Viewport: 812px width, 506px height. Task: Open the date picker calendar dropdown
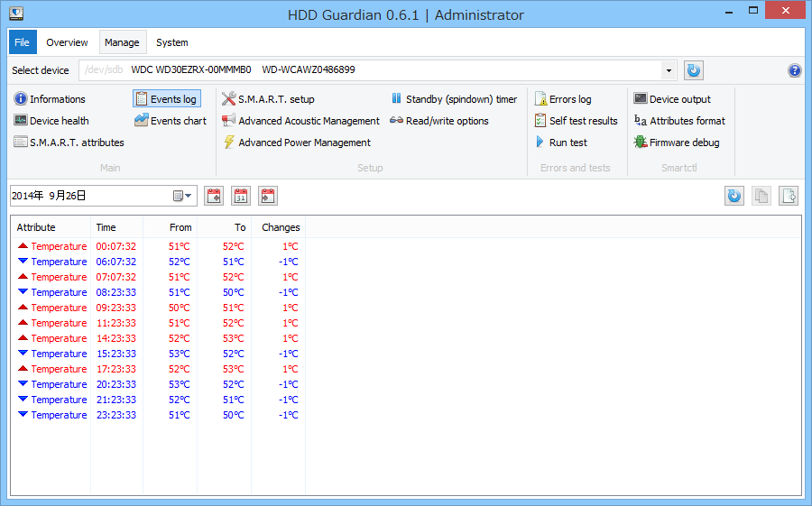coord(182,196)
